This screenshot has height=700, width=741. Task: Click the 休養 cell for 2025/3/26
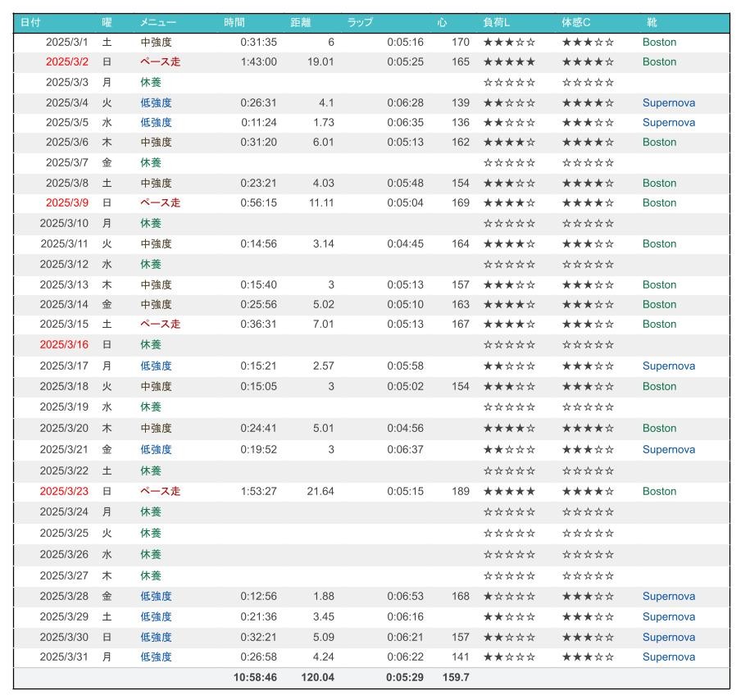point(151,554)
